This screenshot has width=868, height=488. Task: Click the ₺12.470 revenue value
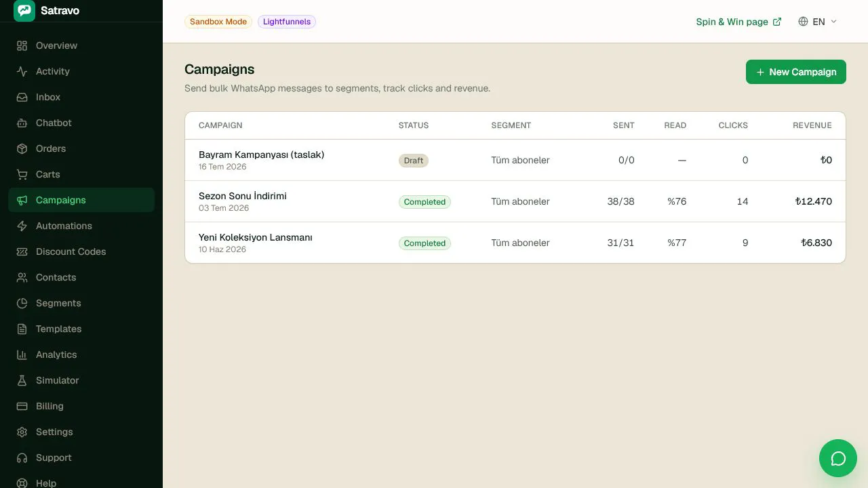pyautogui.click(x=814, y=201)
